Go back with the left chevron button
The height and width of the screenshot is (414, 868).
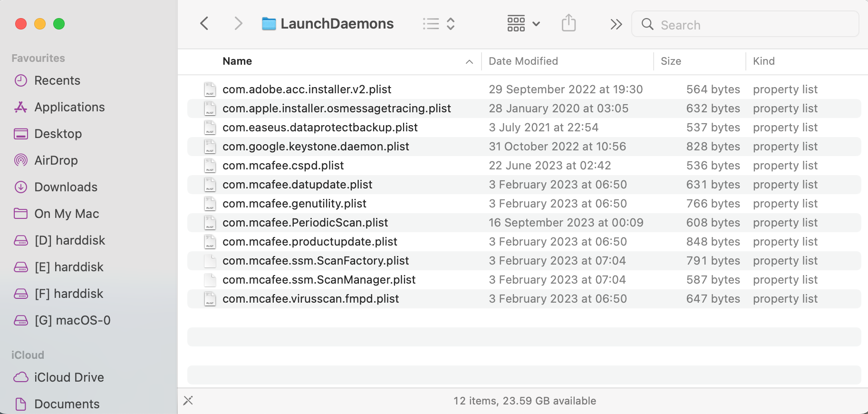click(204, 23)
